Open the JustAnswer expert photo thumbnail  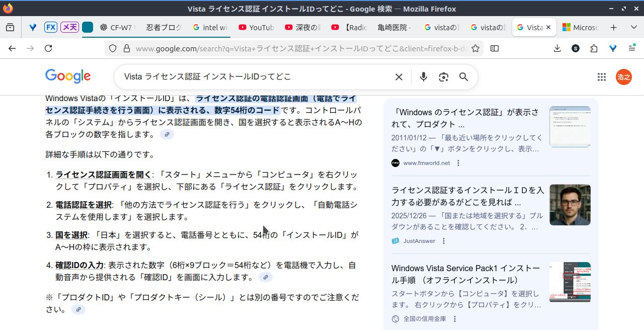click(x=570, y=205)
